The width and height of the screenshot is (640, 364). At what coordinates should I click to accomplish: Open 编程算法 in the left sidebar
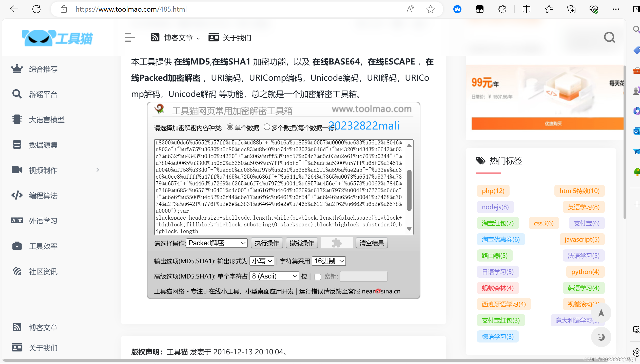pos(43,195)
